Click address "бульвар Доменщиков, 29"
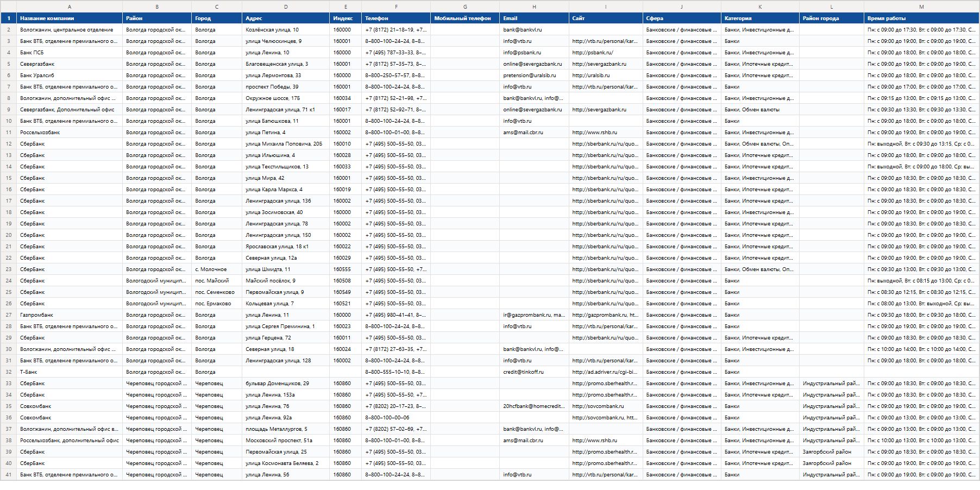 286,384
